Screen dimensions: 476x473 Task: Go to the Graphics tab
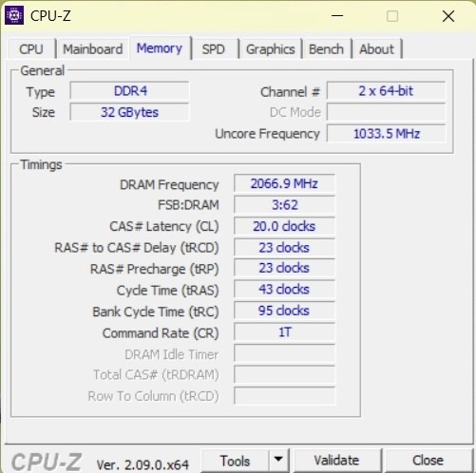pos(271,49)
